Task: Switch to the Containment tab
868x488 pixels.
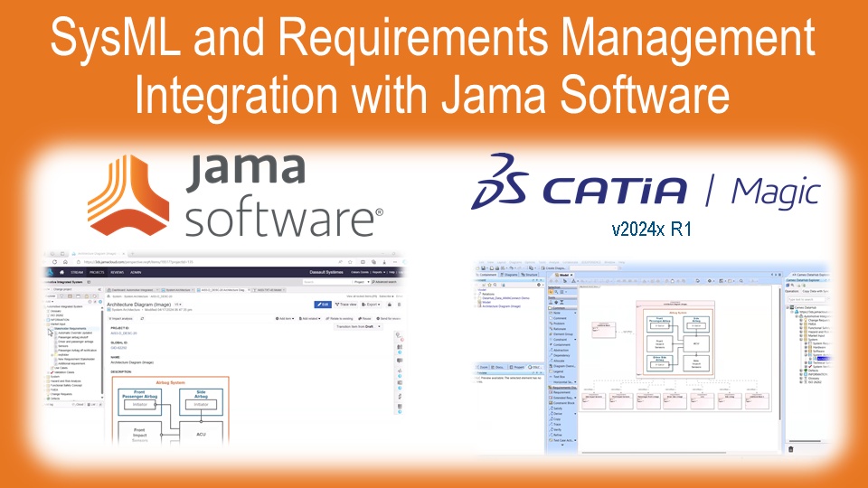Action: click(x=486, y=275)
